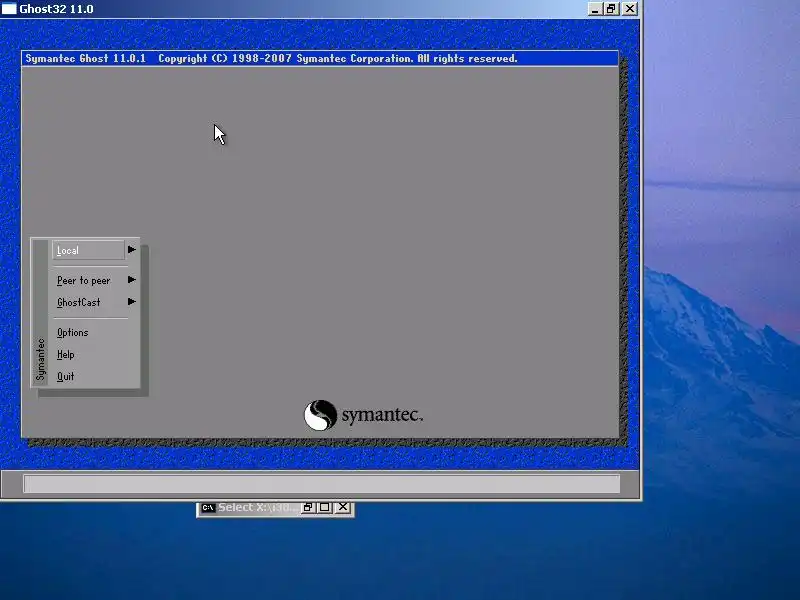
Task: Open the GhostCast menu entry
Action: (79, 302)
